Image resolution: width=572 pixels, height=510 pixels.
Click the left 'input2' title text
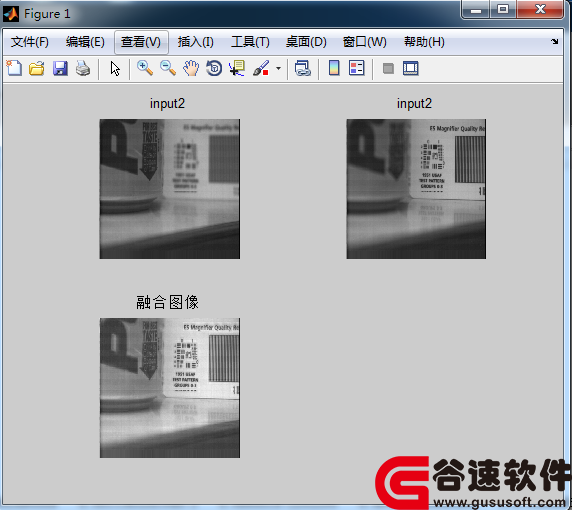tap(167, 104)
